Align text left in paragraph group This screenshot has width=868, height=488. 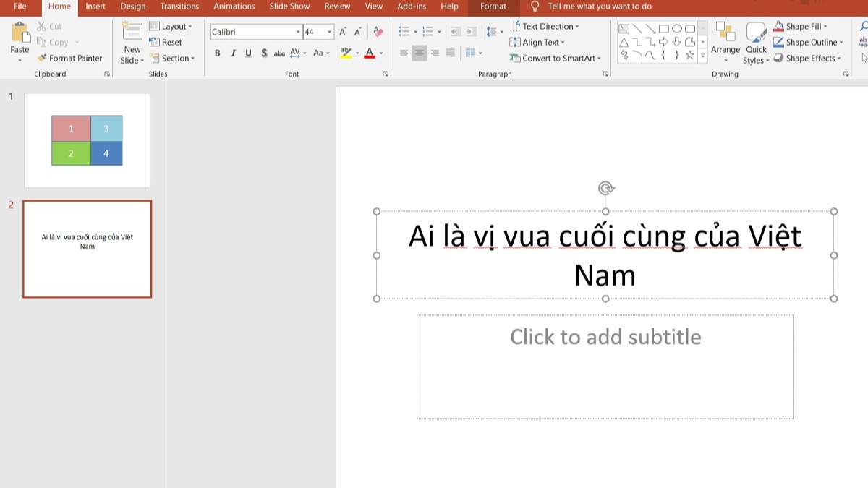coord(404,53)
